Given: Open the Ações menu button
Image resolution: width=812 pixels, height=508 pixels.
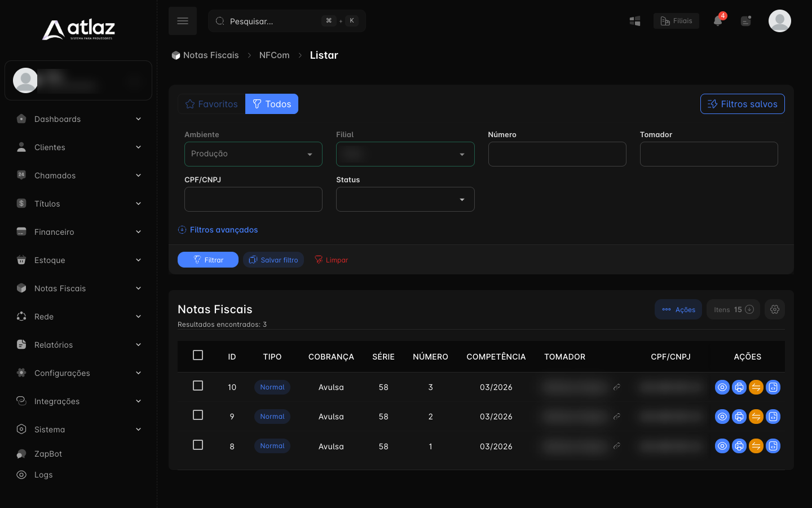Looking at the screenshot, I should pos(678,309).
